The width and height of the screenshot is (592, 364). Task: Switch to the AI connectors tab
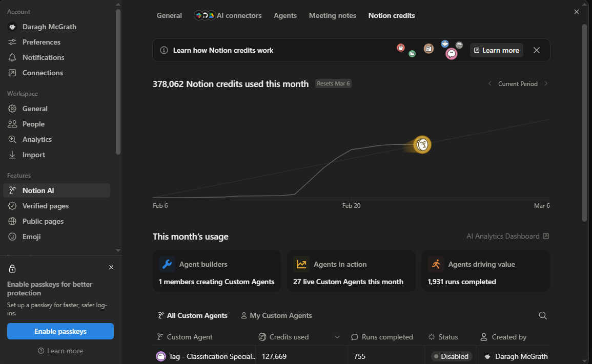pos(228,15)
